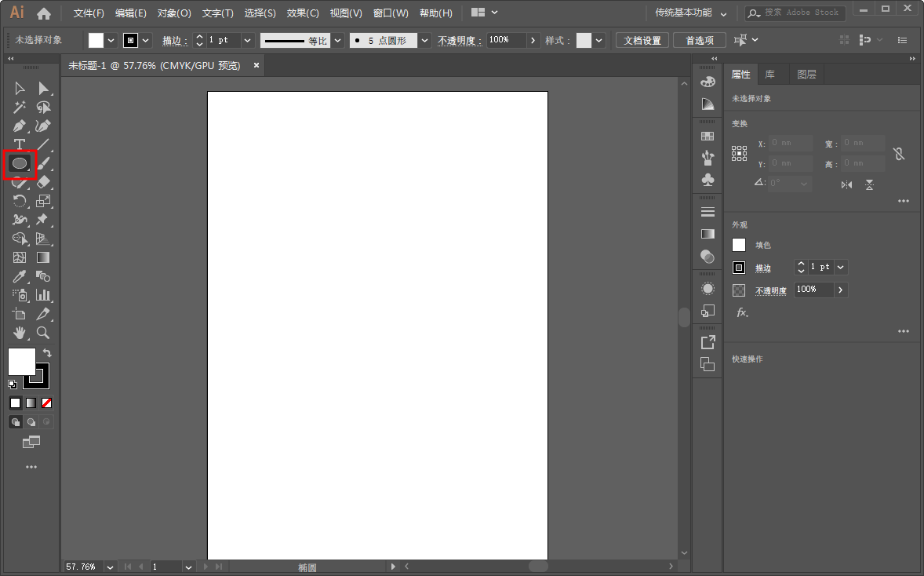Open fill color dropdown in control bar
This screenshot has width=924, height=576.
[x=111, y=40]
